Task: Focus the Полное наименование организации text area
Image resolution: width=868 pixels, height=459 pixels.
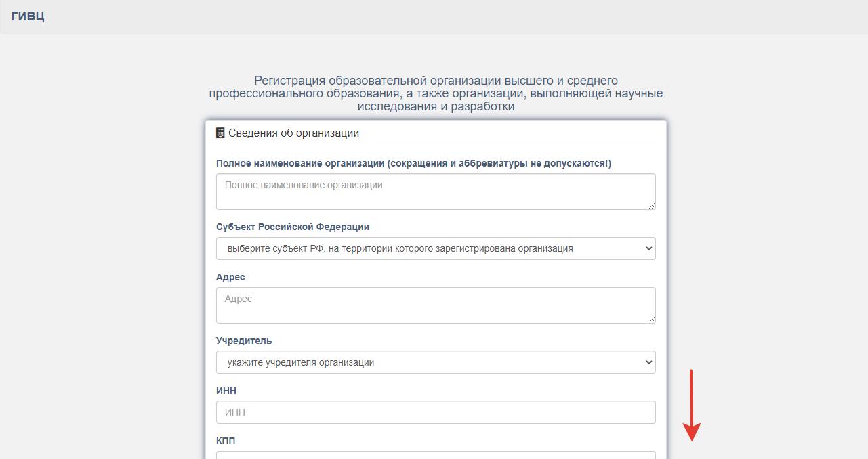Action: point(435,191)
